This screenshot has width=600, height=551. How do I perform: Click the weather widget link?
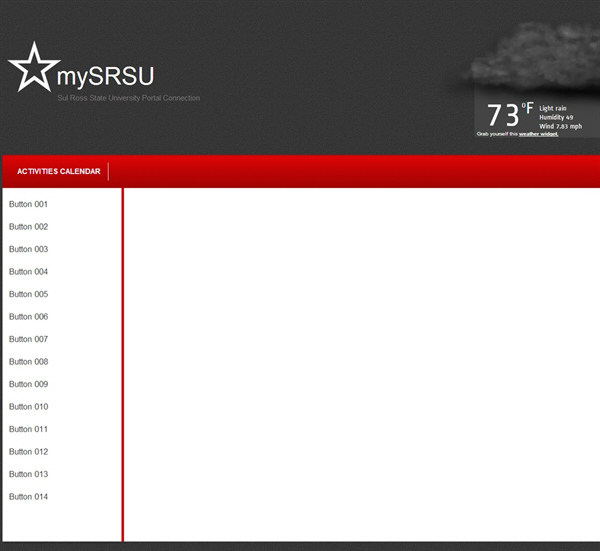[538, 134]
